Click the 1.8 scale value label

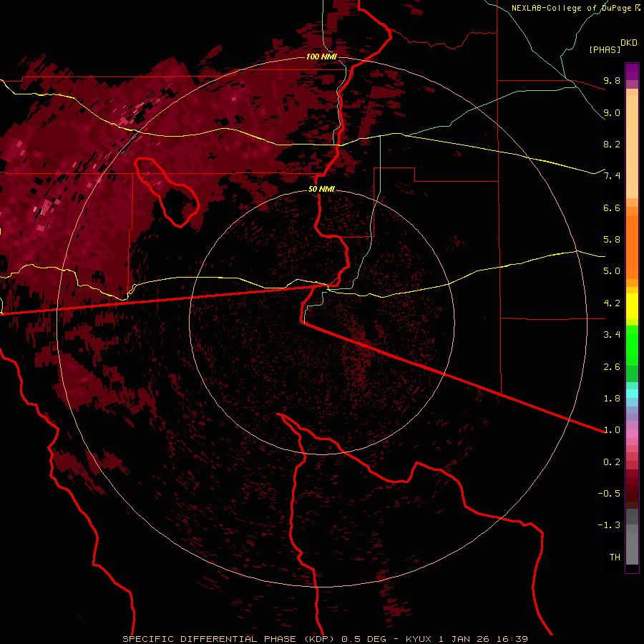612,399
